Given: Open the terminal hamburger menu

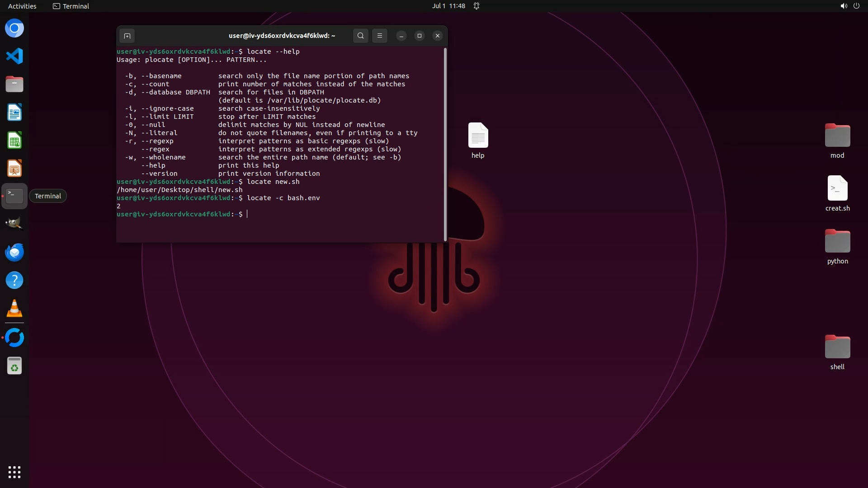Looking at the screenshot, I should tap(380, 36).
